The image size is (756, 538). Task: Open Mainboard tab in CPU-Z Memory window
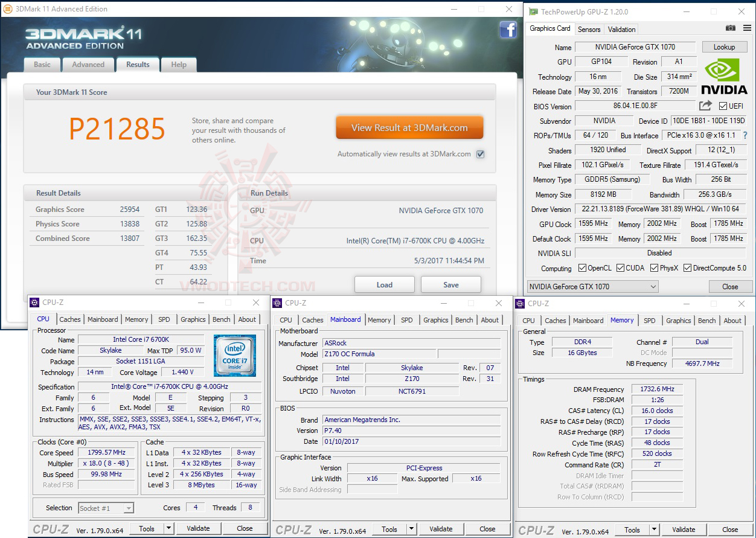(x=588, y=321)
